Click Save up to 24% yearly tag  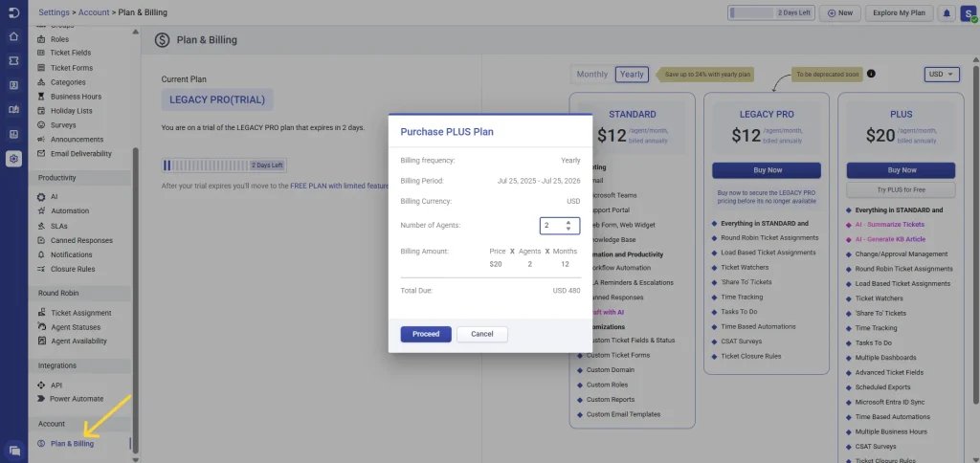704,75
